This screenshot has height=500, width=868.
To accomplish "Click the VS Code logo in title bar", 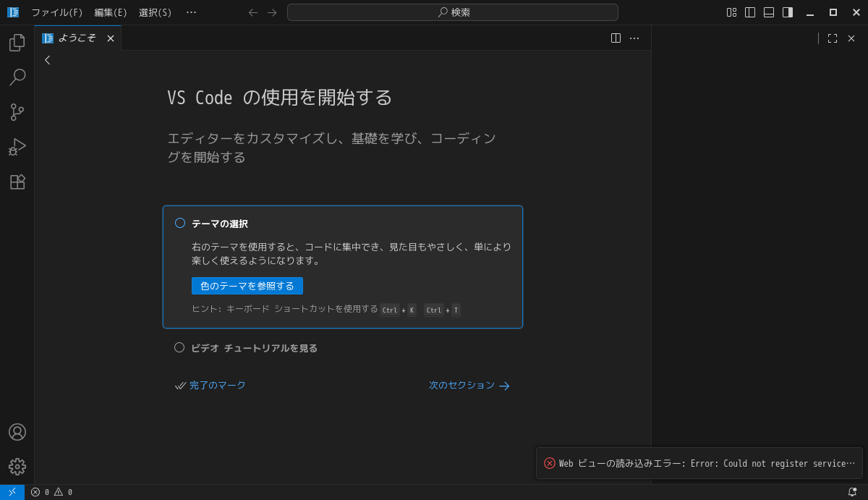I will coord(13,12).
